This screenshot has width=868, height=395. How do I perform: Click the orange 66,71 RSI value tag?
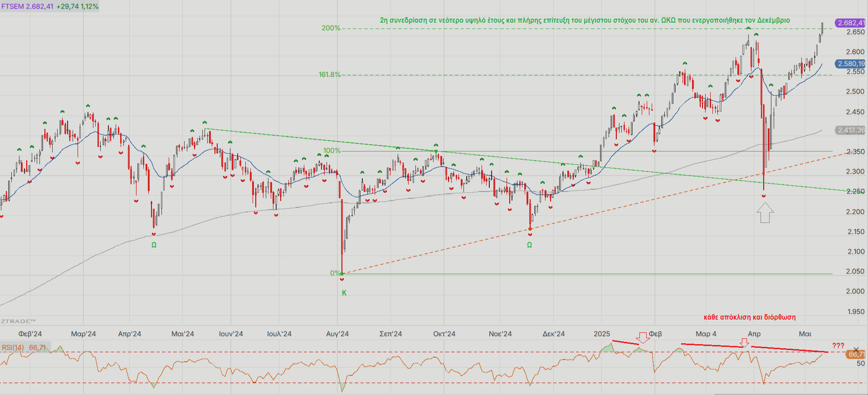click(856, 354)
